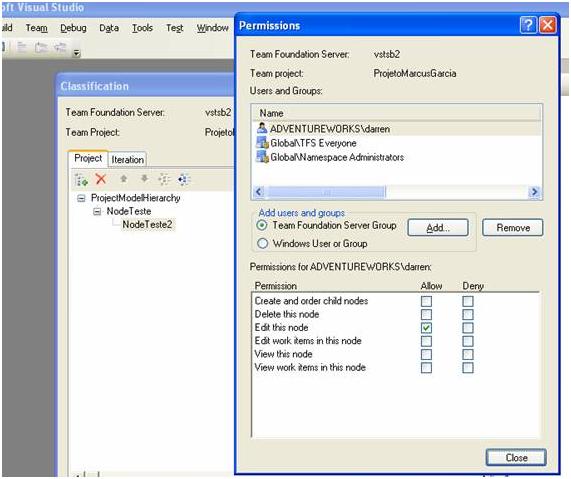Image resolution: width=571 pixels, height=479 pixels.
Task: Click the red delete node icon
Action: coord(101,179)
